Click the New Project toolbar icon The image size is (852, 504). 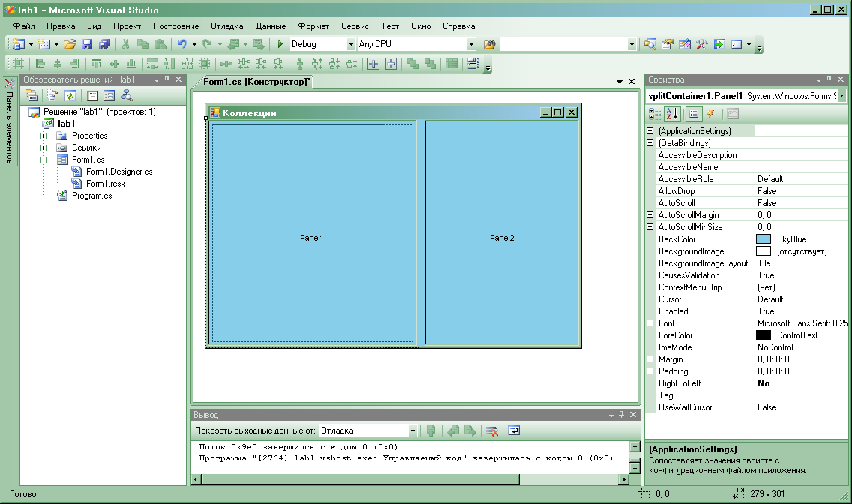click(x=19, y=44)
